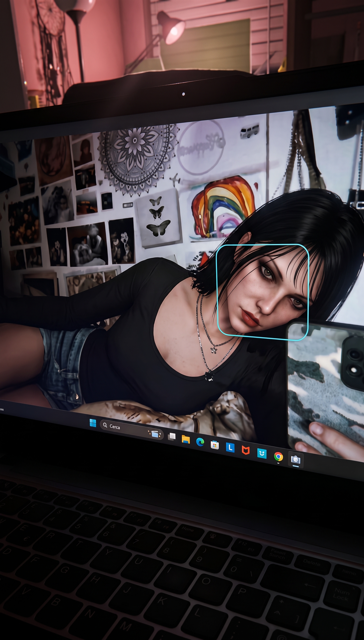Open the blue L app icon
This screenshot has height=640, width=364.
coord(230,447)
